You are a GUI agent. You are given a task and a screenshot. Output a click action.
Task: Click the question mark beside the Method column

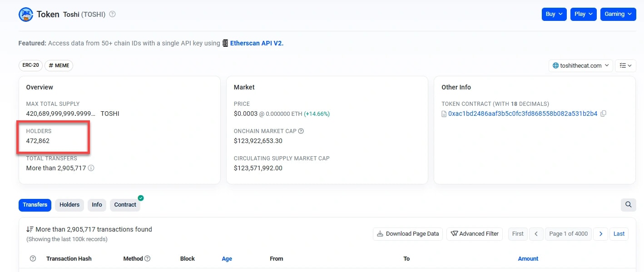tap(148, 258)
